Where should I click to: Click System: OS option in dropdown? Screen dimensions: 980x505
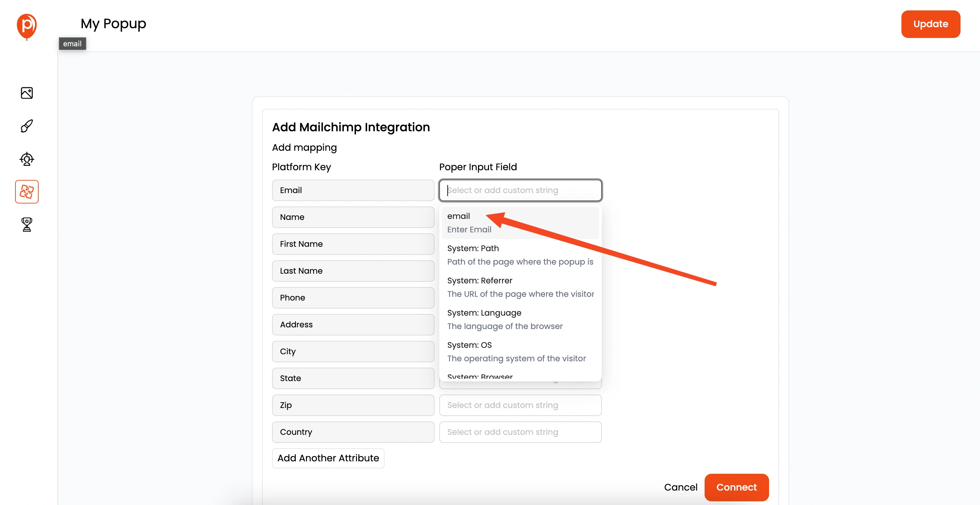pyautogui.click(x=470, y=345)
